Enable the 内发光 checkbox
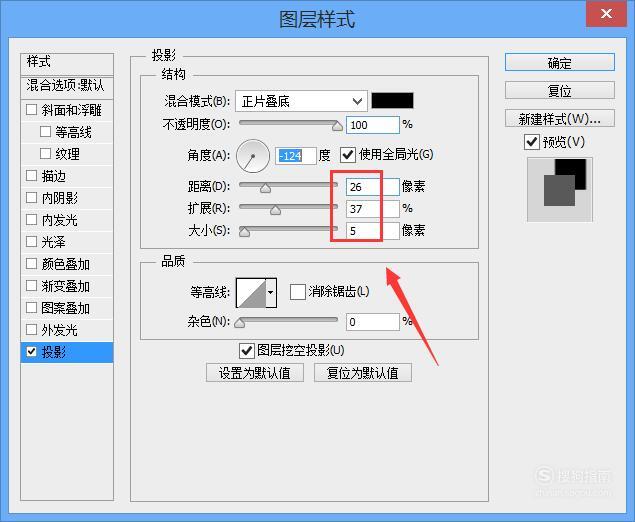 (31, 219)
